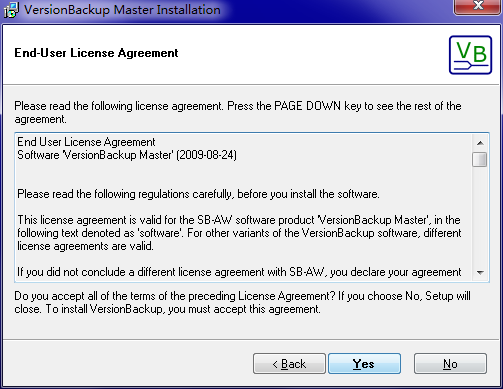Close the VersionBackup Master Installation window
The image size is (503, 389).
click(478, 6)
